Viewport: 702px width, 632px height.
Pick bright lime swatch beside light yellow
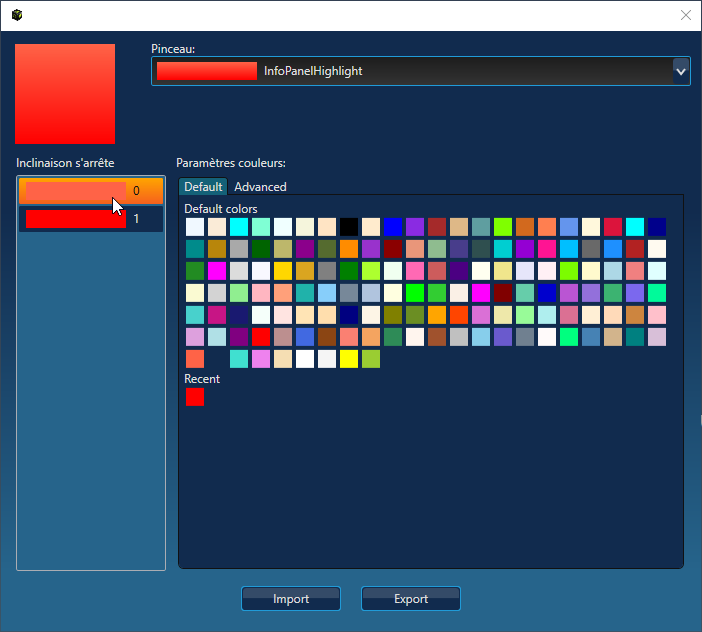(x=415, y=293)
